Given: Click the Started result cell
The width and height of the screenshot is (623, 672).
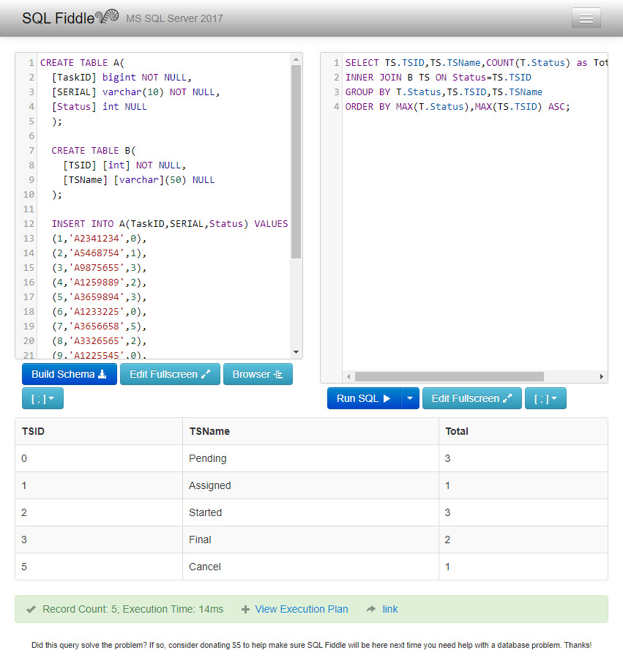Looking at the screenshot, I should tap(310, 512).
